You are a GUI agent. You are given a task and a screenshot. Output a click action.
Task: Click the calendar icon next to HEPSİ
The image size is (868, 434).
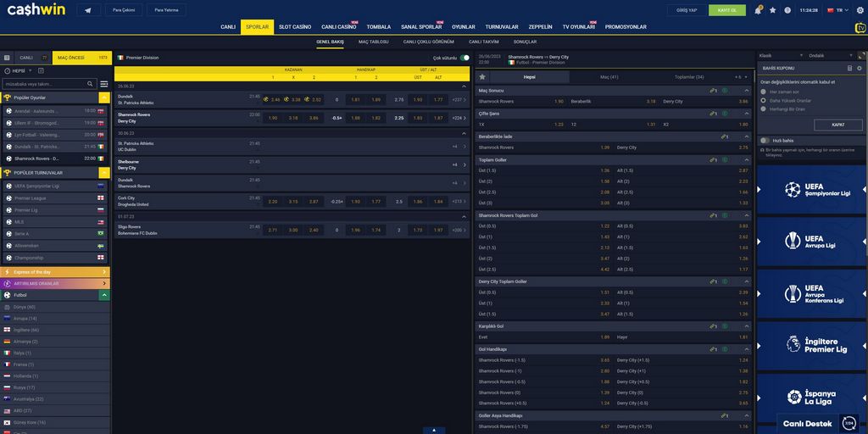point(42,71)
